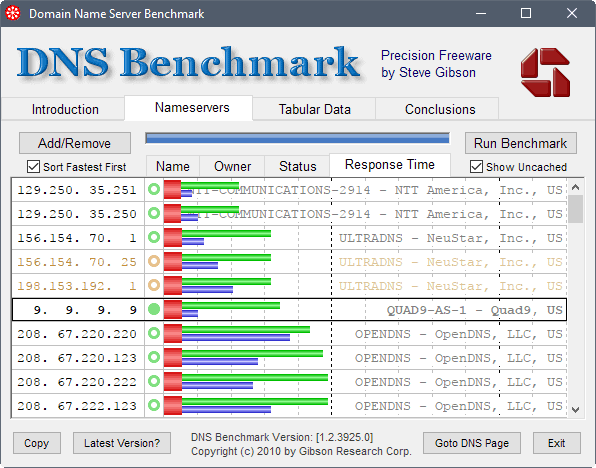The image size is (596, 468).
Task: Click the Goto DNS Page button
Action: coord(472,443)
